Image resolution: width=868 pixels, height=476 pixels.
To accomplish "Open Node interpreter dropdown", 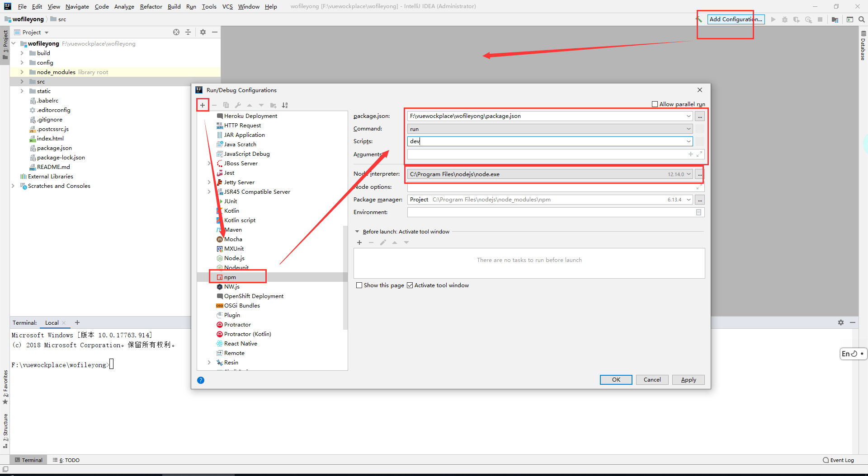I will tap(689, 174).
